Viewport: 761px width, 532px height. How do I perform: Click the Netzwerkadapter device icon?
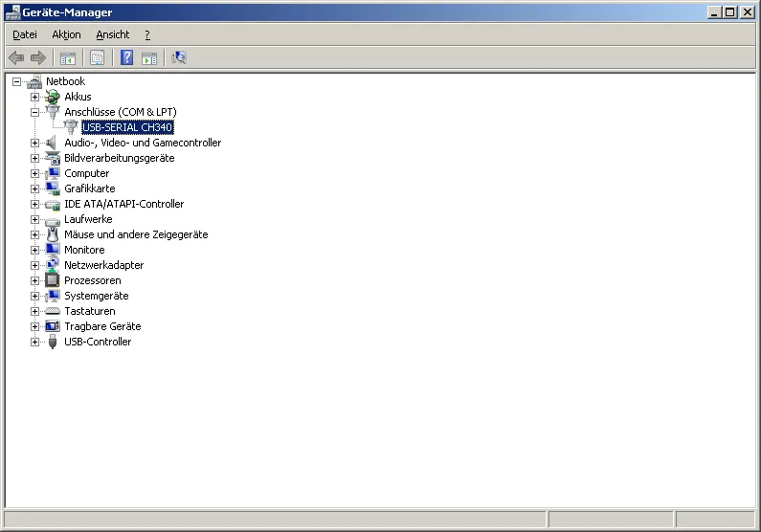tap(53, 265)
